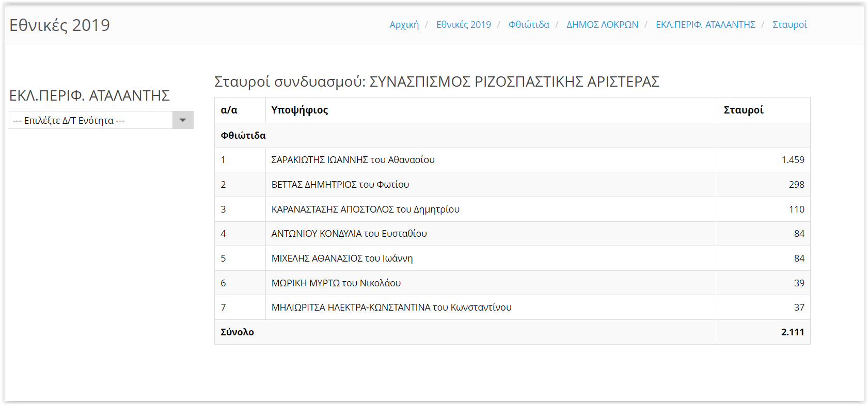Go to the Αρχική breadcrumb link
868x405 pixels.
tap(404, 25)
